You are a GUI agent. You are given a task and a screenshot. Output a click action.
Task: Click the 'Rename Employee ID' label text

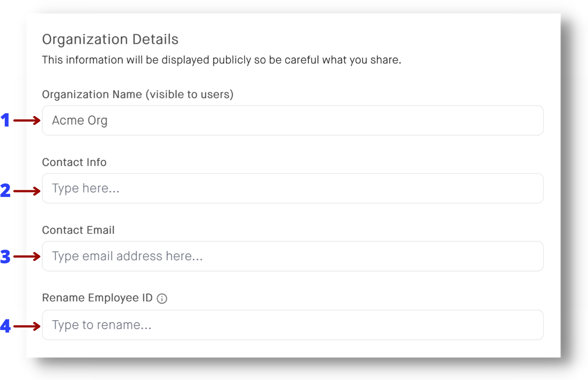tap(97, 298)
